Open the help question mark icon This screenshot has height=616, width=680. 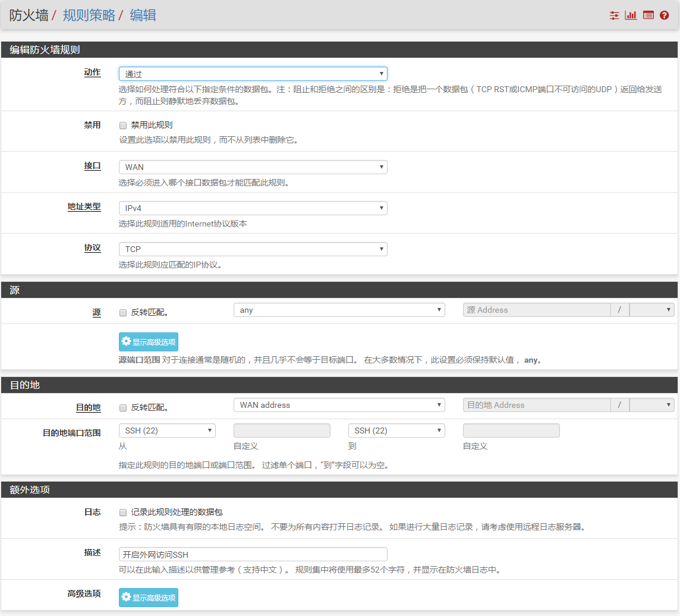(x=665, y=15)
